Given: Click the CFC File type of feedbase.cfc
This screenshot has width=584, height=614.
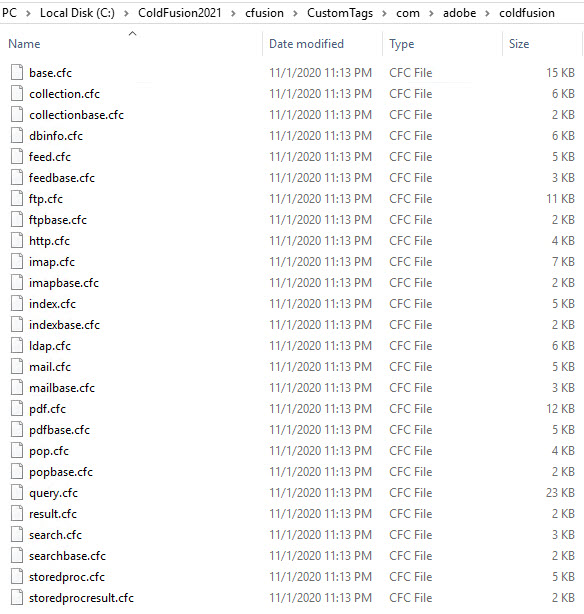Looking at the screenshot, I should pos(410,177).
